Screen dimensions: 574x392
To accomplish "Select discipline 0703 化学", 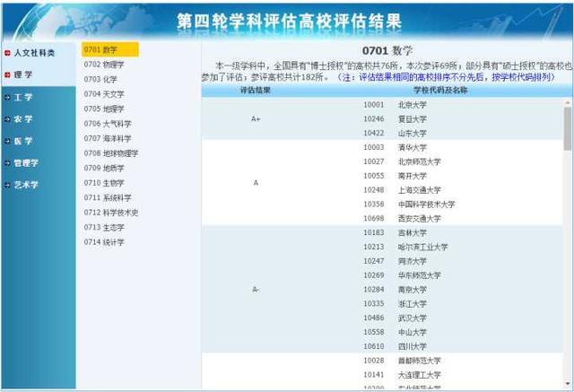I will pos(100,80).
